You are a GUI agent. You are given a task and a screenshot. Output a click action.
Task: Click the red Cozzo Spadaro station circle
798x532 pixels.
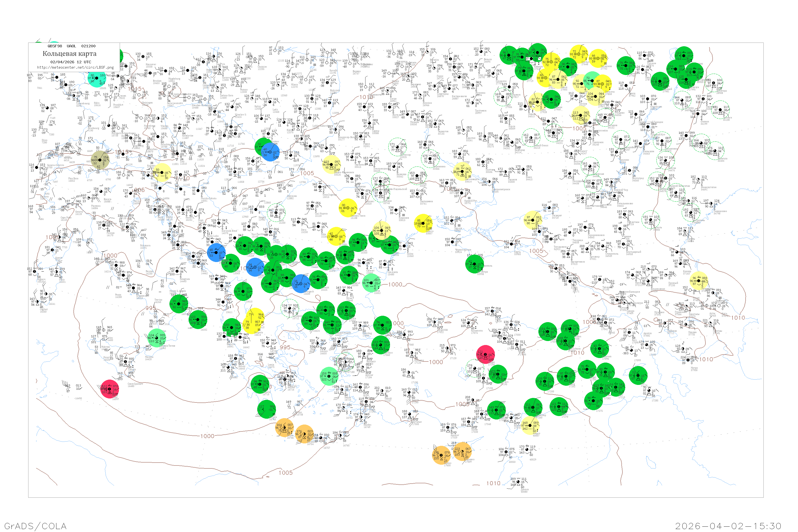tap(110, 389)
